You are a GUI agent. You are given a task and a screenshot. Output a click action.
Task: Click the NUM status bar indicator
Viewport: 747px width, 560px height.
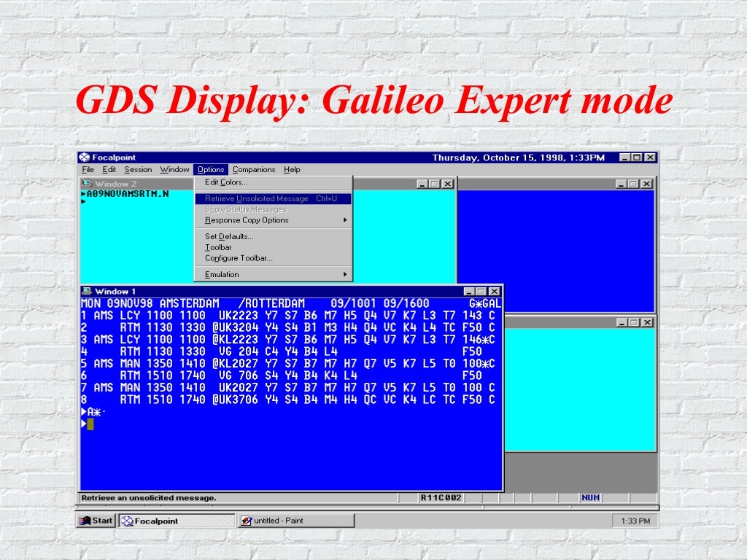[590, 497]
